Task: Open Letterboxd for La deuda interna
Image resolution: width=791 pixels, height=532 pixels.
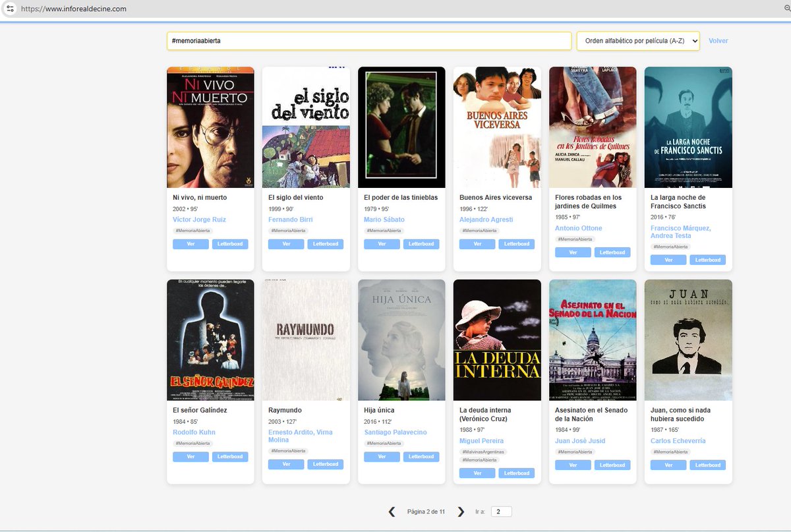Action: 517,473
